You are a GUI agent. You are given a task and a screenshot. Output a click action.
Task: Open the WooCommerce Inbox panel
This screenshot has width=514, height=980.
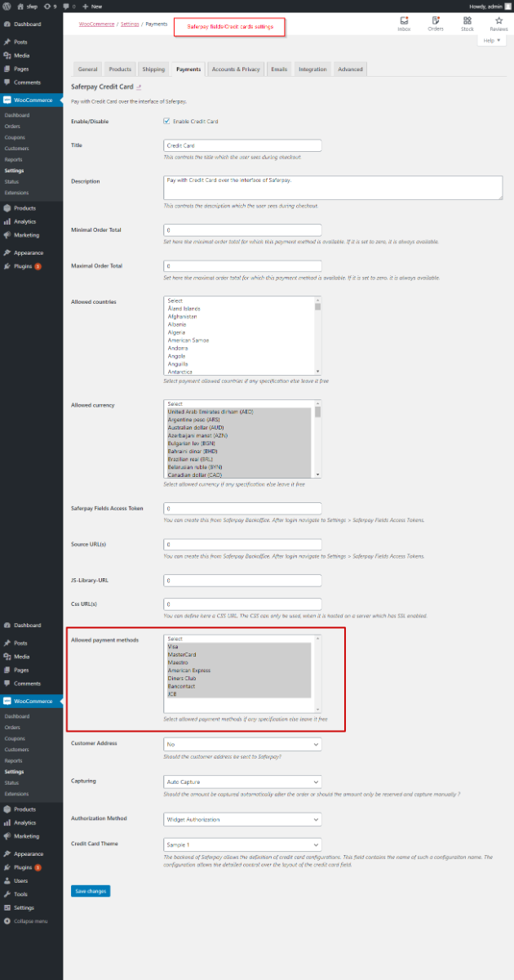point(404,23)
